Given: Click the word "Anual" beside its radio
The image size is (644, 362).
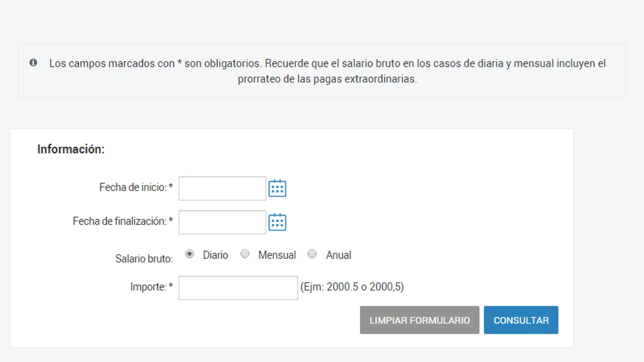Looking at the screenshot, I should [339, 255].
